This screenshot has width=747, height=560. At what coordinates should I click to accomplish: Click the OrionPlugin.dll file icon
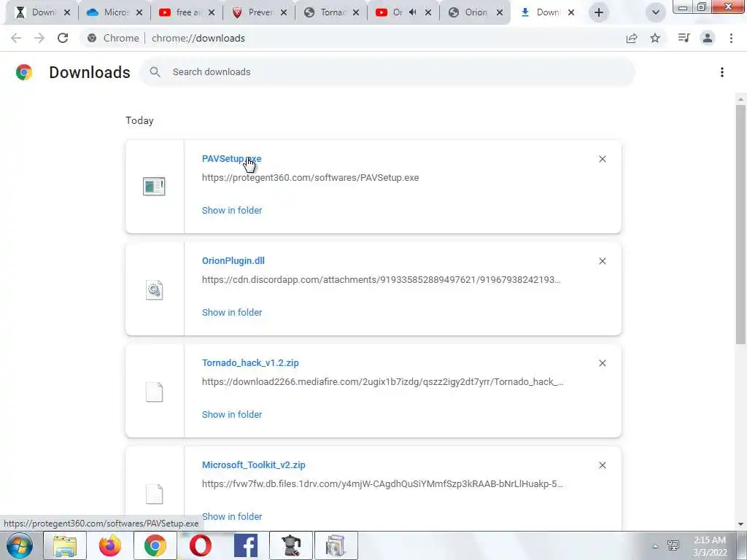pos(154,289)
